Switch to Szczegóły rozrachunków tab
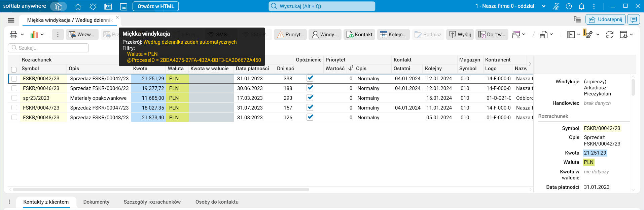Image resolution: width=644 pixels, height=210 pixels. [152, 202]
